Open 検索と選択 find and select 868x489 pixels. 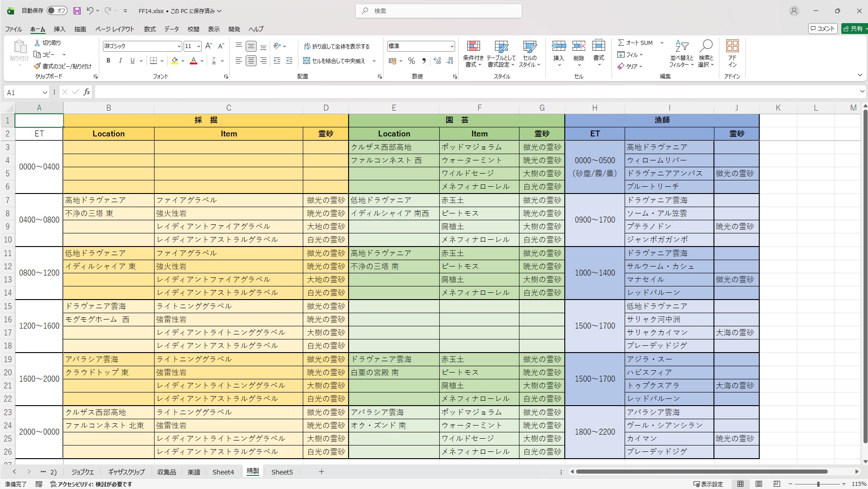(x=706, y=54)
